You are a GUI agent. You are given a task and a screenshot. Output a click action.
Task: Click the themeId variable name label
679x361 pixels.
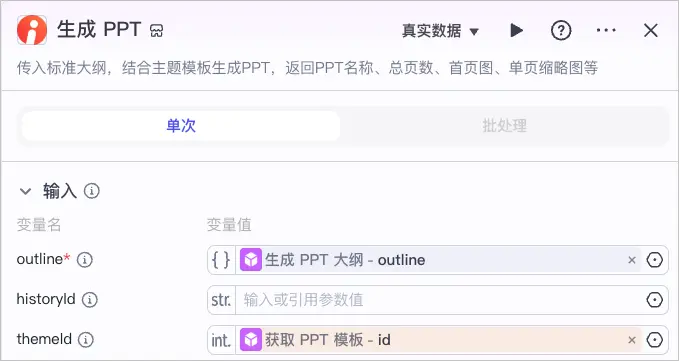pyautogui.click(x=44, y=339)
